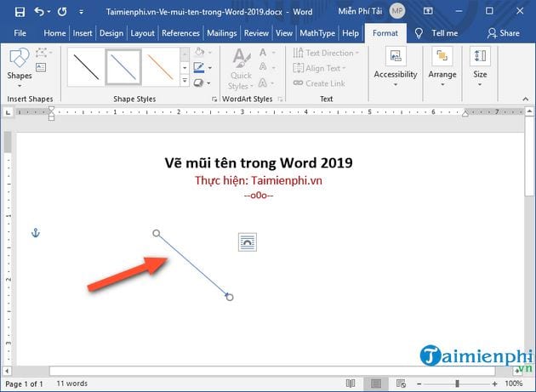Click the Text Outline letter A icon
The height and width of the screenshot is (392, 536).
point(263,67)
